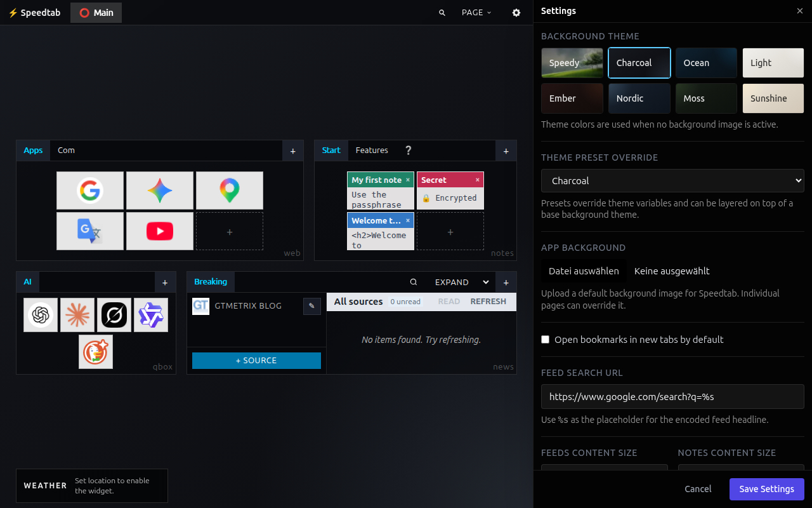The image size is (812, 508).
Task: Choose the Ocean background theme
Action: pyautogui.click(x=707, y=63)
